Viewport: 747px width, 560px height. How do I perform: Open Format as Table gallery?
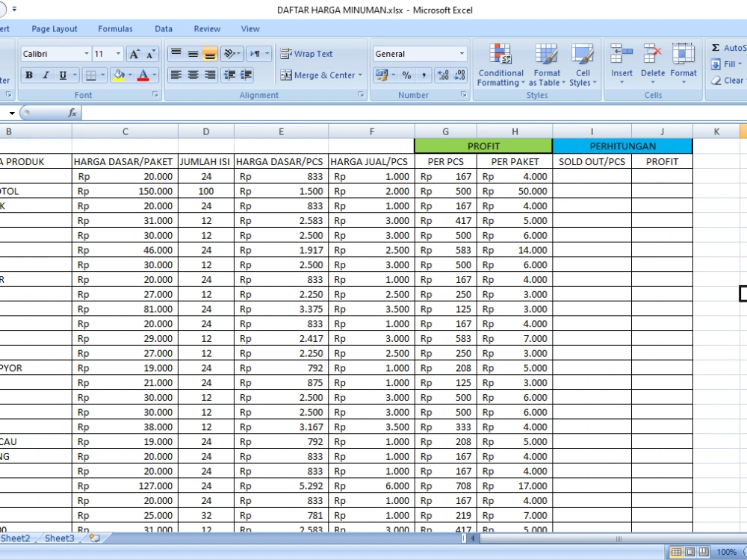pos(547,65)
